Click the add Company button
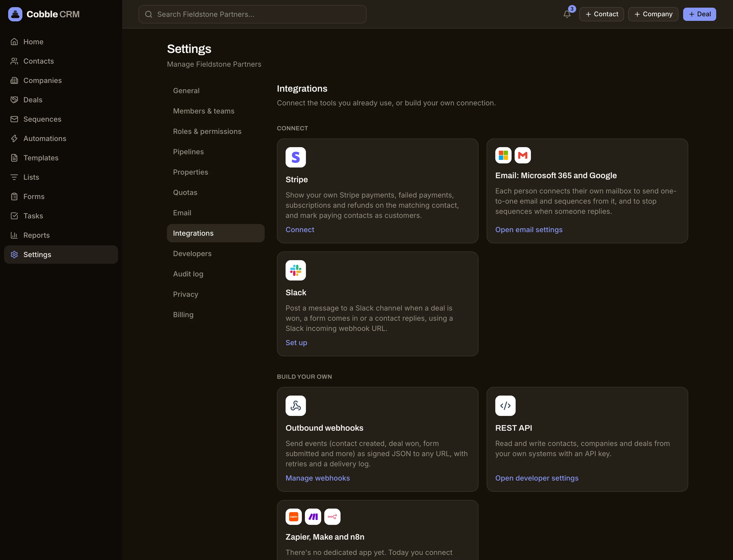This screenshot has width=733, height=560. point(653,14)
